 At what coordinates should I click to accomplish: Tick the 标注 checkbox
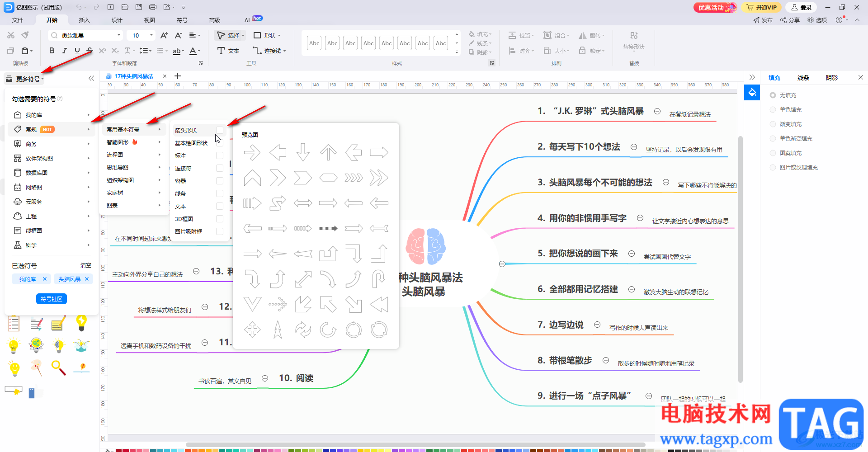[220, 155]
